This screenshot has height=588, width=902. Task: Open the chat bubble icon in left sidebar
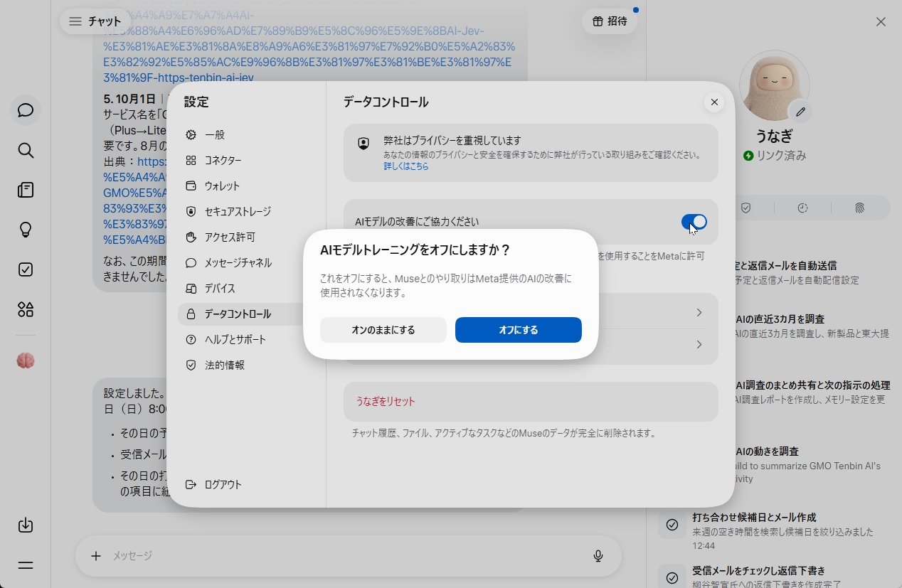[26, 110]
